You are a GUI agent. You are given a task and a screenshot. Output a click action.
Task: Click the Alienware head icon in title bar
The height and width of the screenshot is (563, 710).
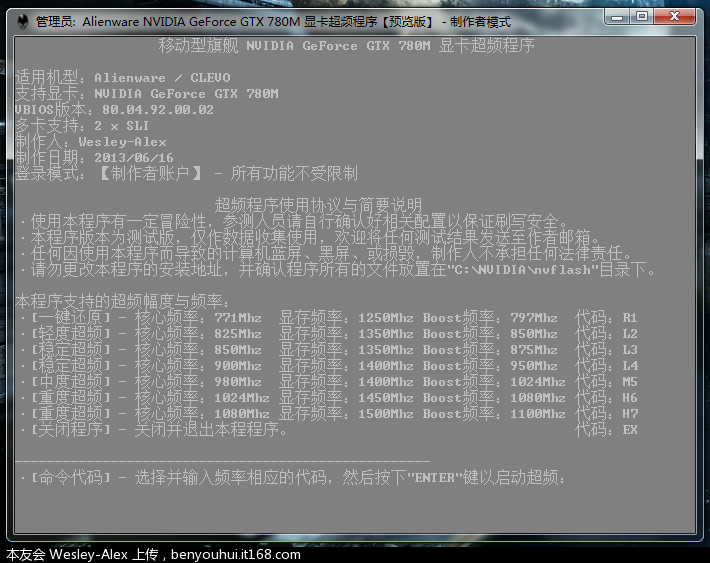(23, 21)
